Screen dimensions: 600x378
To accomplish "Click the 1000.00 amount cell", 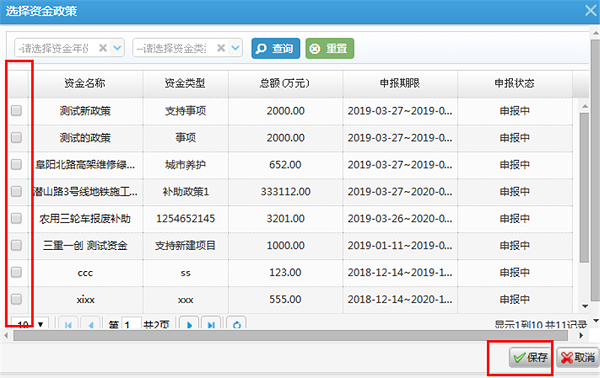I will [285, 246].
